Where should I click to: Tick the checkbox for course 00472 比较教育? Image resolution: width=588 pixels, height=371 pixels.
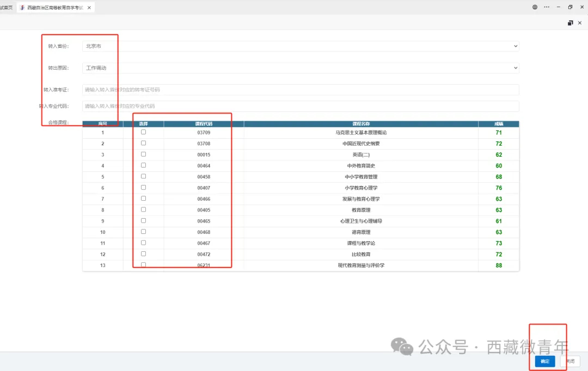[x=143, y=254]
